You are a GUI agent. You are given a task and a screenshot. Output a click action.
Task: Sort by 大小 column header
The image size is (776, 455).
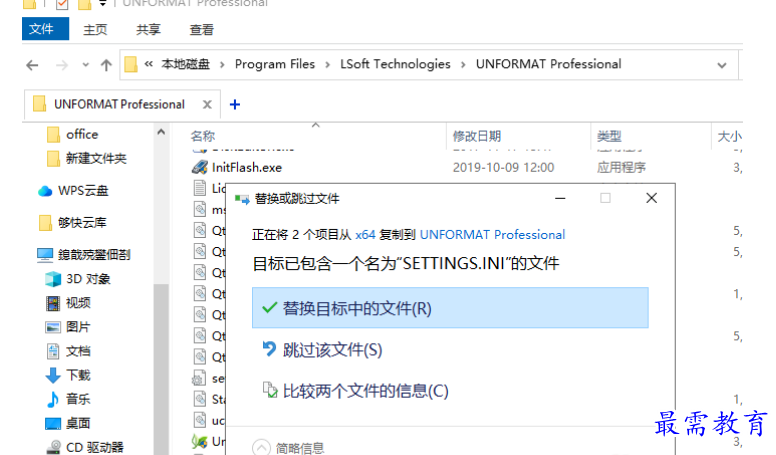coord(729,136)
